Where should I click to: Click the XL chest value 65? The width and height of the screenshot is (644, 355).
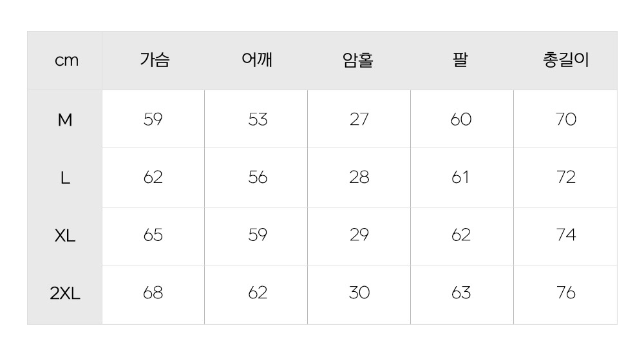[x=153, y=235]
